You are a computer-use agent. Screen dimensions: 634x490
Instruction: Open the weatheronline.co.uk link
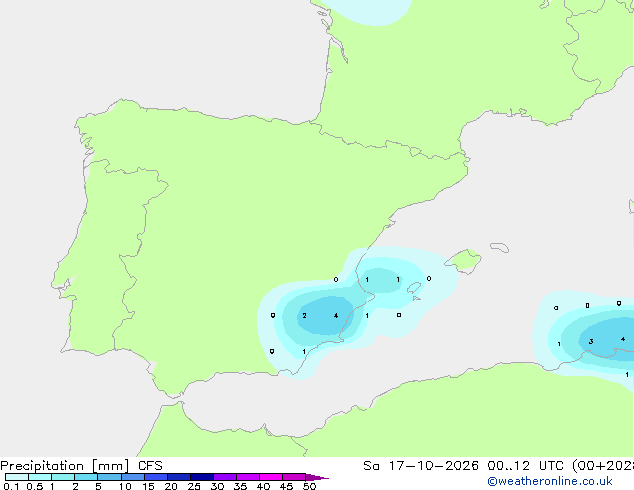550,481
